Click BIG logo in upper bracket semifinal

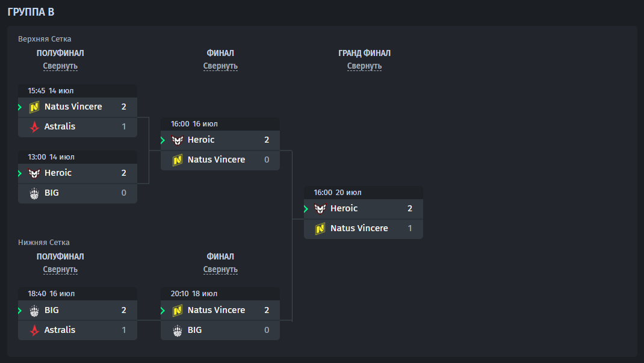[x=34, y=193]
